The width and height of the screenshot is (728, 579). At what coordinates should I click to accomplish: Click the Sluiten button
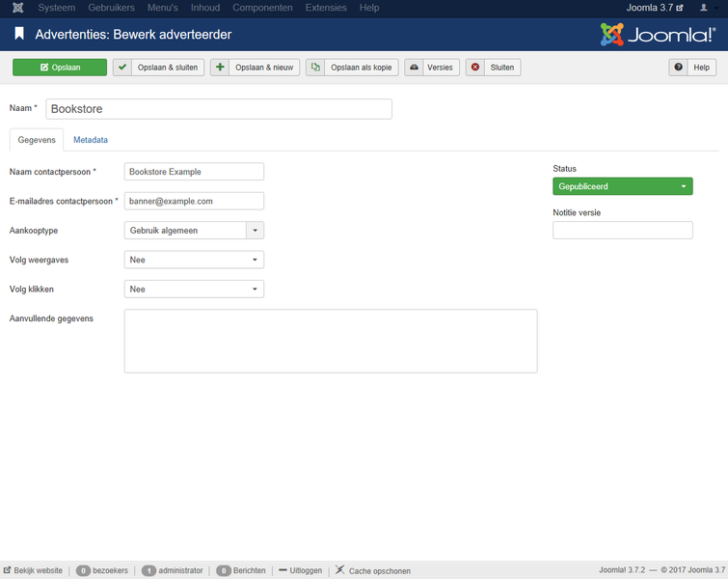(494, 68)
